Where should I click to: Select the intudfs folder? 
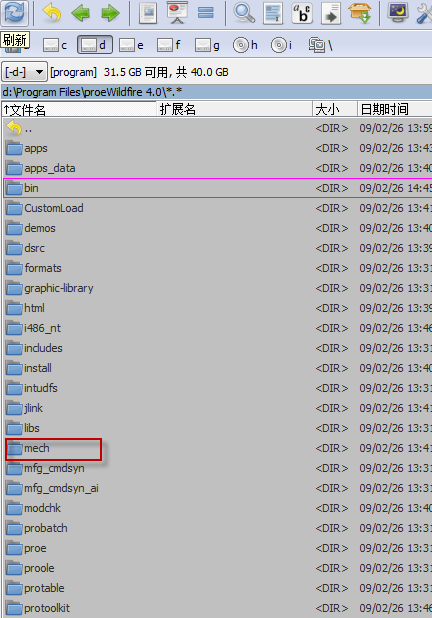coord(32,388)
